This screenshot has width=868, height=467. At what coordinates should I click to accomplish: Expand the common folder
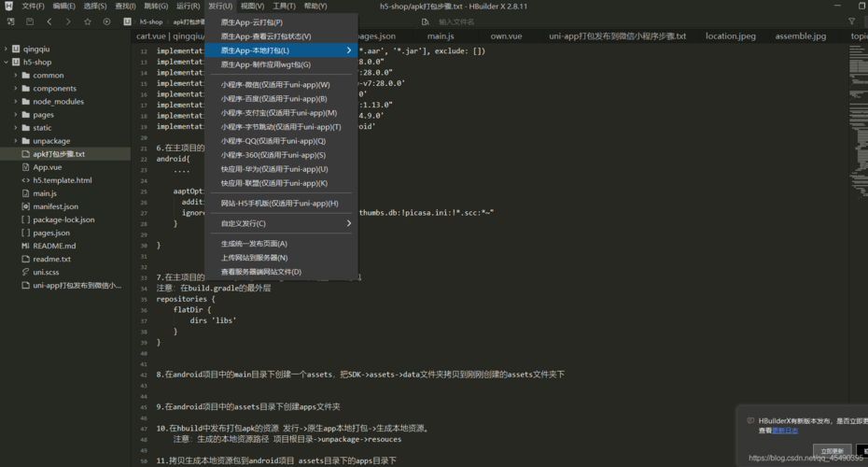point(16,75)
